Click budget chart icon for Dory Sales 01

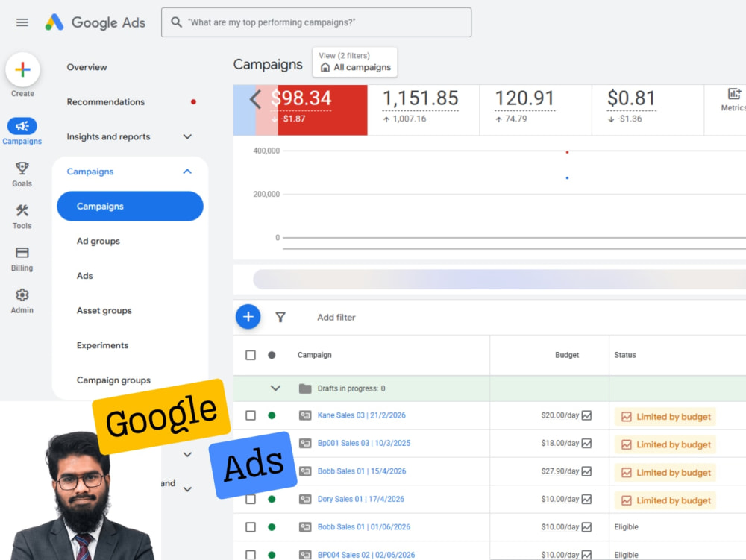586,499
